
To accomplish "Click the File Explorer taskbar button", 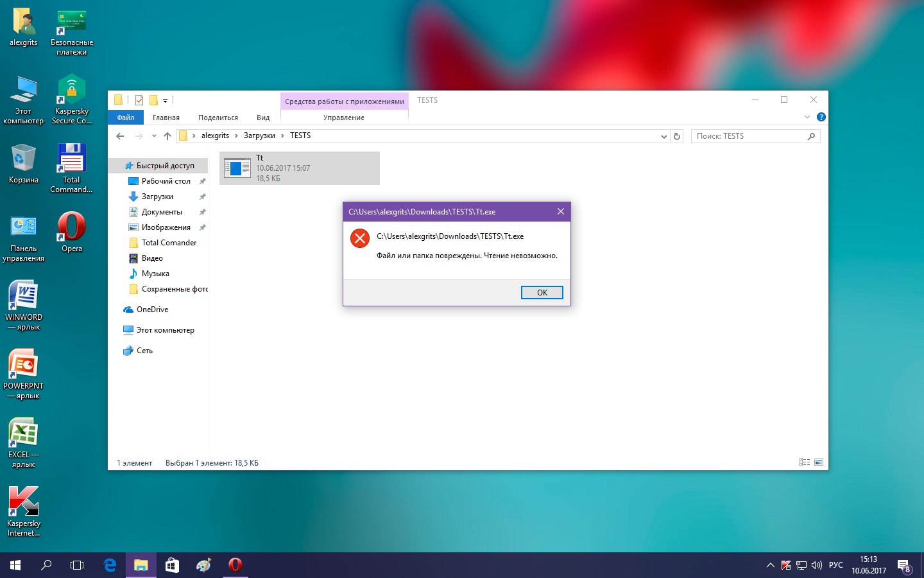I will click(141, 565).
